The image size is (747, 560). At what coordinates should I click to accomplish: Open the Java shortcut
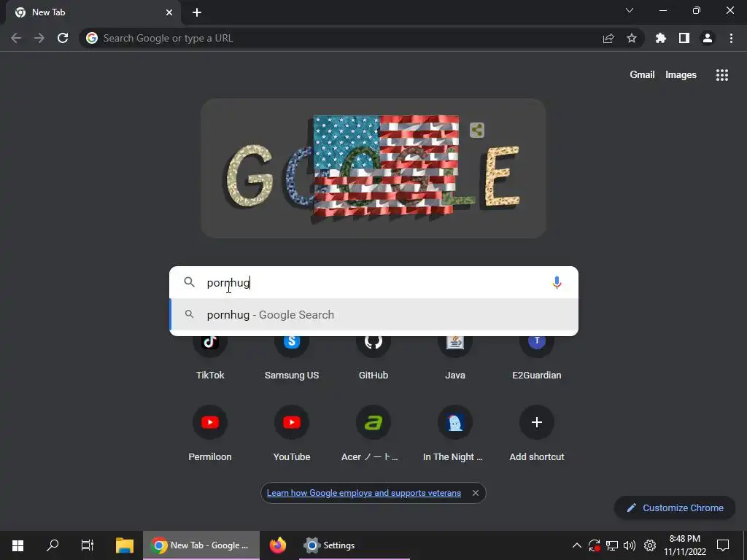tap(455, 357)
